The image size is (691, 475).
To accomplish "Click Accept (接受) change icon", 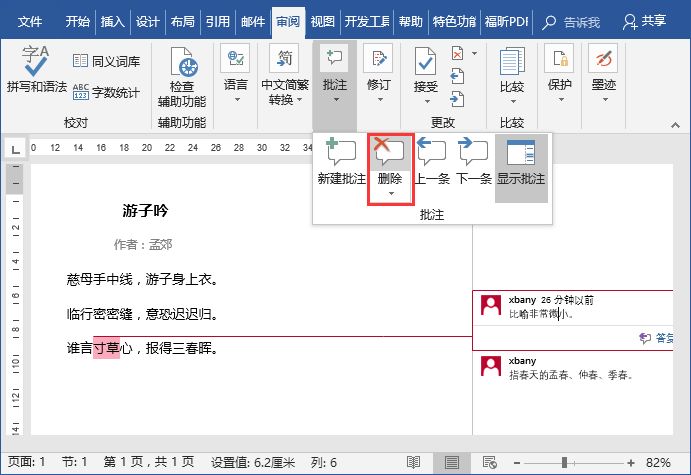I will (x=425, y=62).
